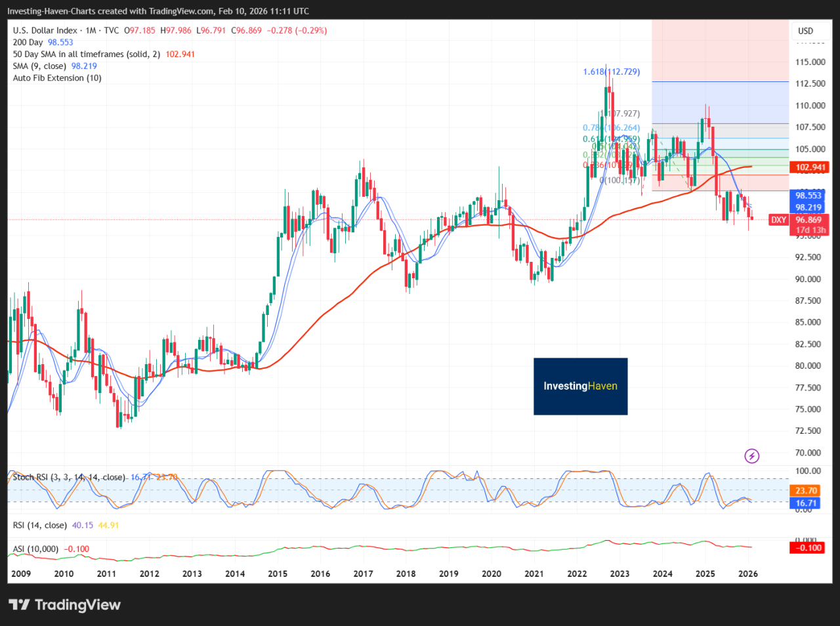This screenshot has width=840, height=626.
Task: Select the InvestingHaven logo on the chart
Action: pos(580,386)
